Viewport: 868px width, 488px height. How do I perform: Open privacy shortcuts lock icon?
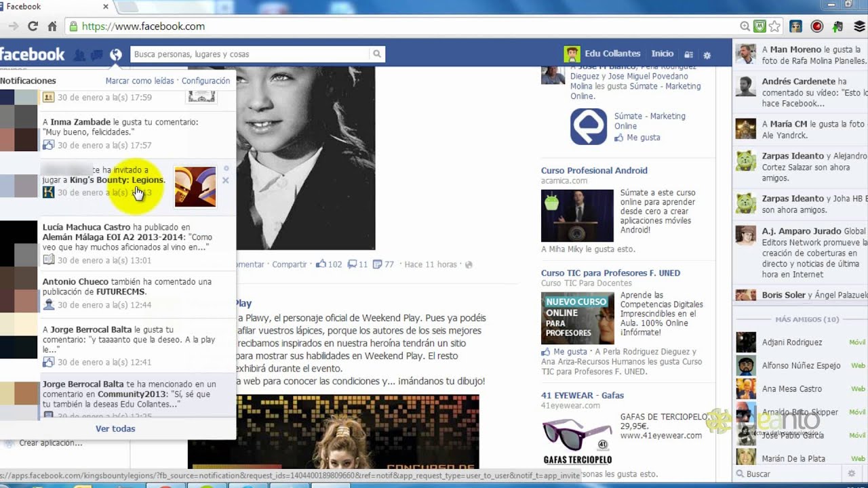click(688, 54)
